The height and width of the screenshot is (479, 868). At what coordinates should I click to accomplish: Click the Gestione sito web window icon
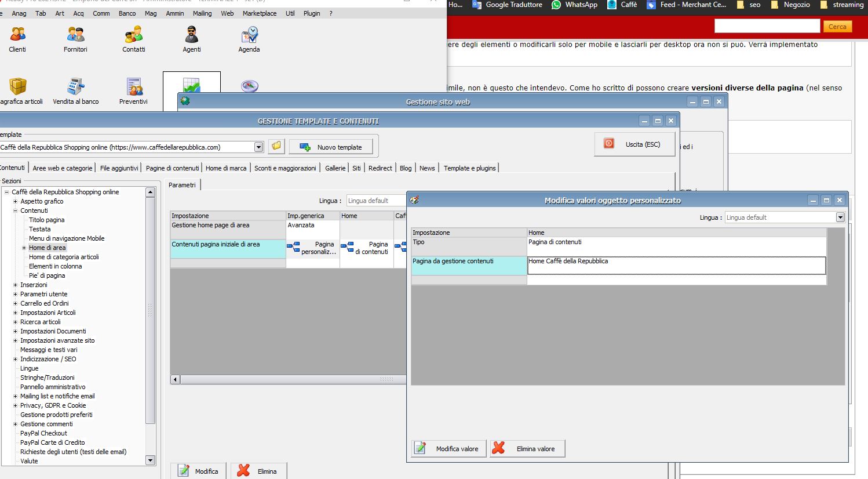185,101
